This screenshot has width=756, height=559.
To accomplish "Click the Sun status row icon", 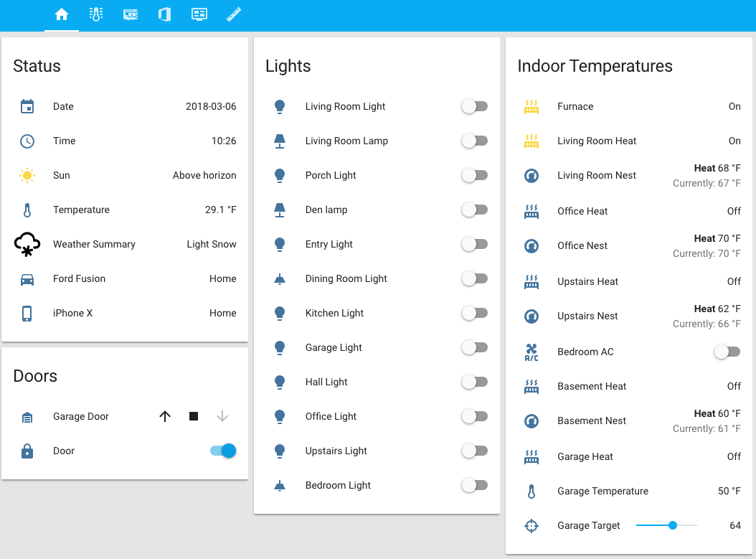I will tap(27, 176).
